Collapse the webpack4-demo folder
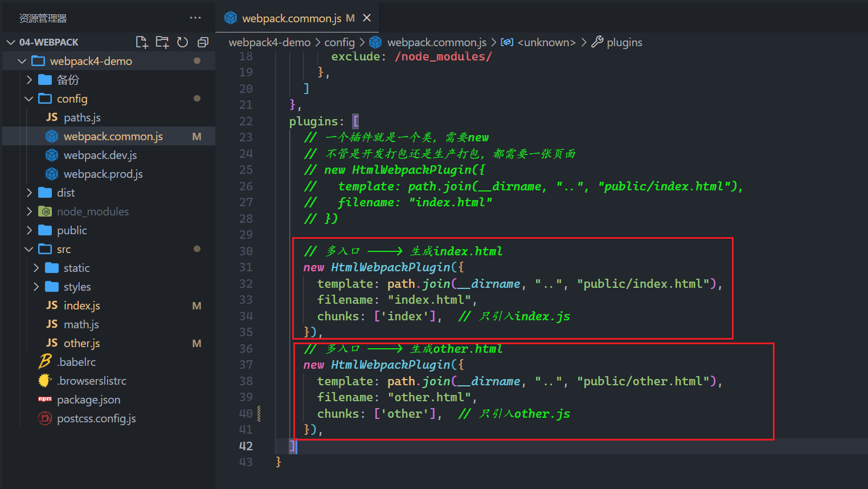The image size is (868, 489). (x=22, y=61)
